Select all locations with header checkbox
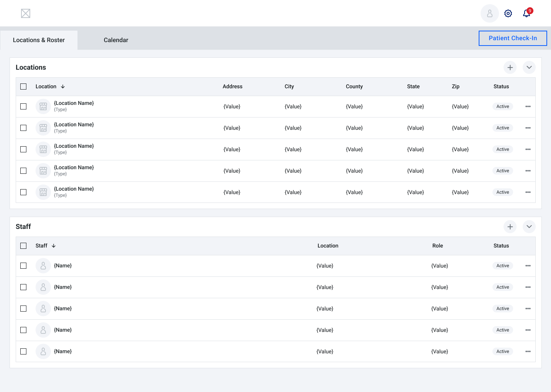Image resolution: width=551 pixels, height=392 pixels. point(23,87)
